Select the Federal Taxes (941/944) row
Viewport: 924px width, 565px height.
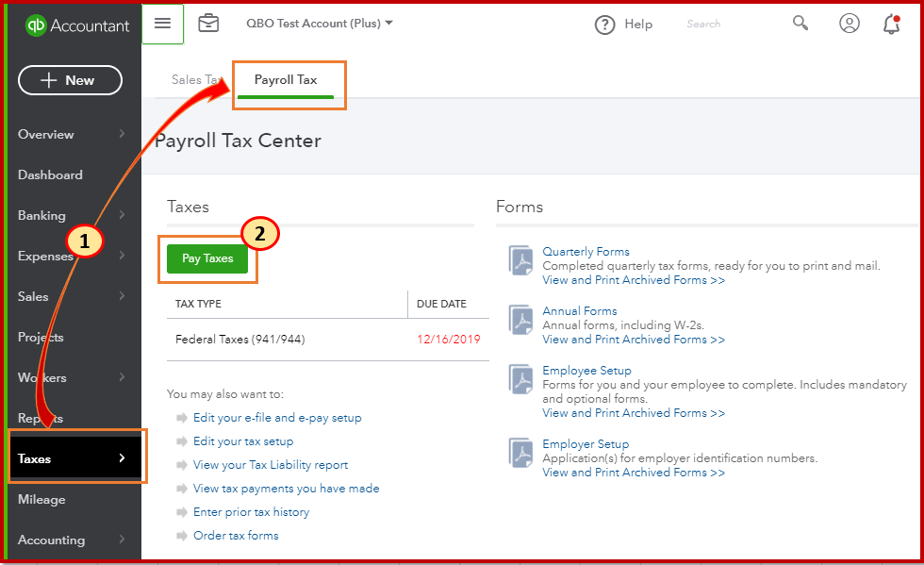328,340
